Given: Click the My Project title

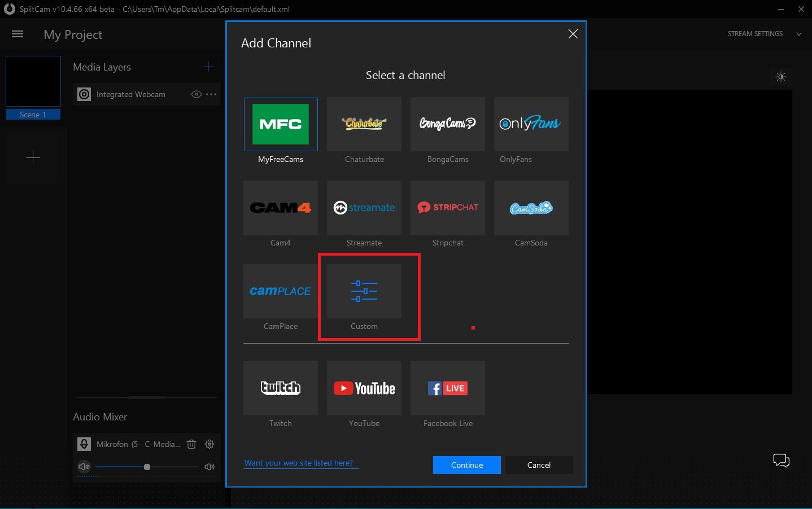Looking at the screenshot, I should 73,34.
